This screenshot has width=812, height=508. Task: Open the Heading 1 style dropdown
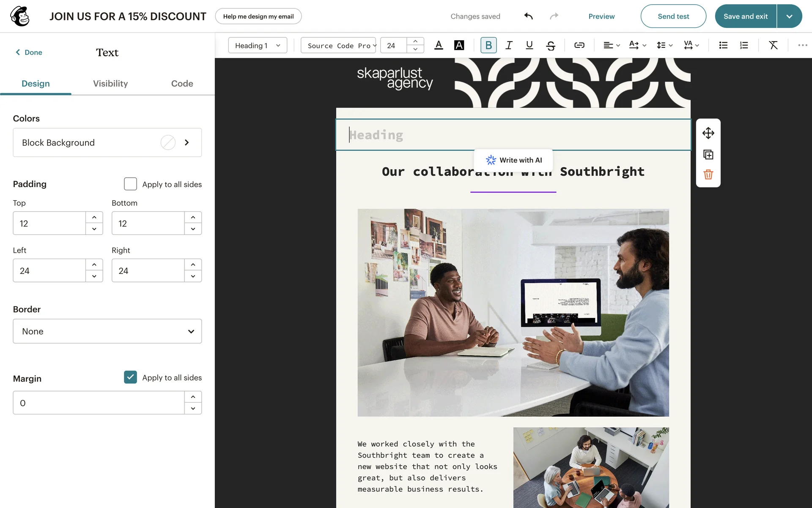(x=258, y=45)
